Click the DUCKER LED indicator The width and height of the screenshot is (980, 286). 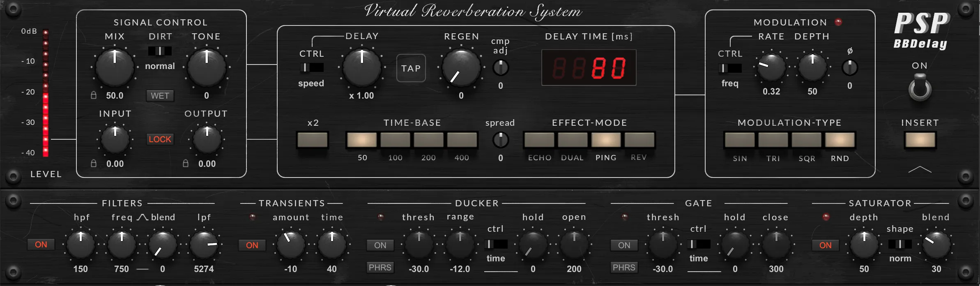(381, 217)
